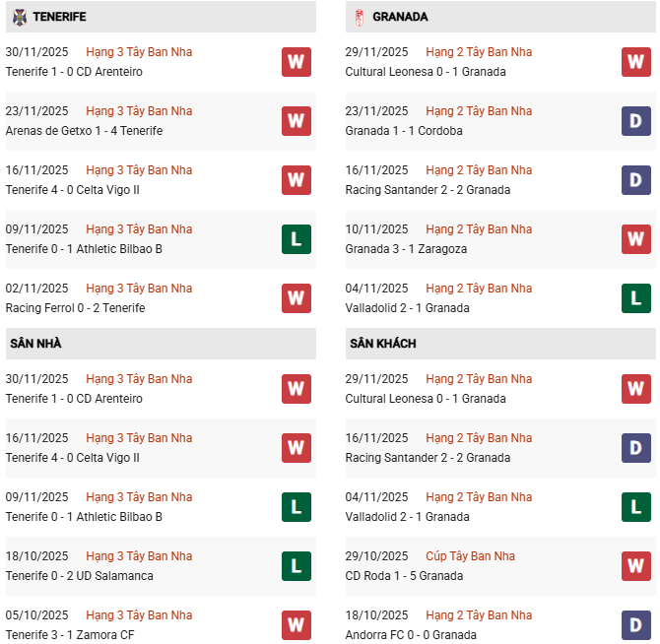Click the Tenerife club crest icon

(19, 17)
